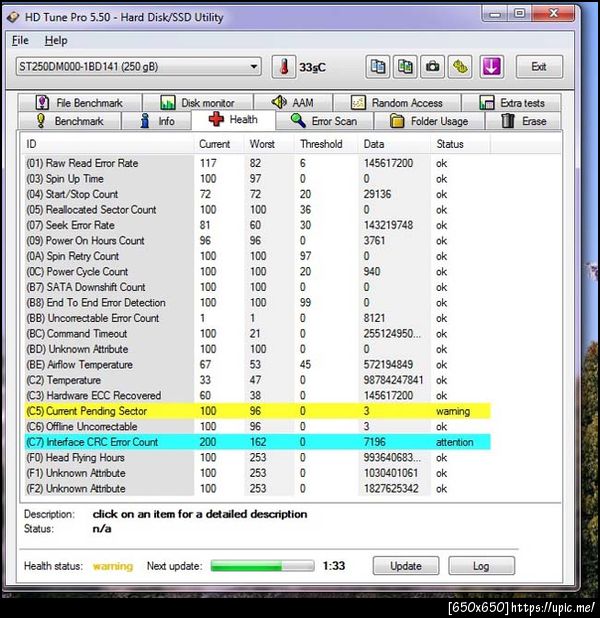
Task: Select the (C5) Current Pending Sector row
Action: pos(257,411)
